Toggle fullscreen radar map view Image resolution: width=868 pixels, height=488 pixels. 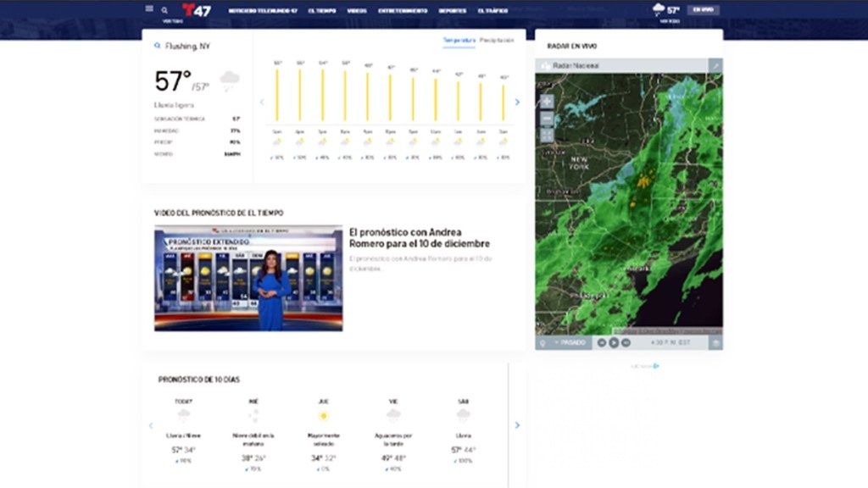tap(547, 135)
